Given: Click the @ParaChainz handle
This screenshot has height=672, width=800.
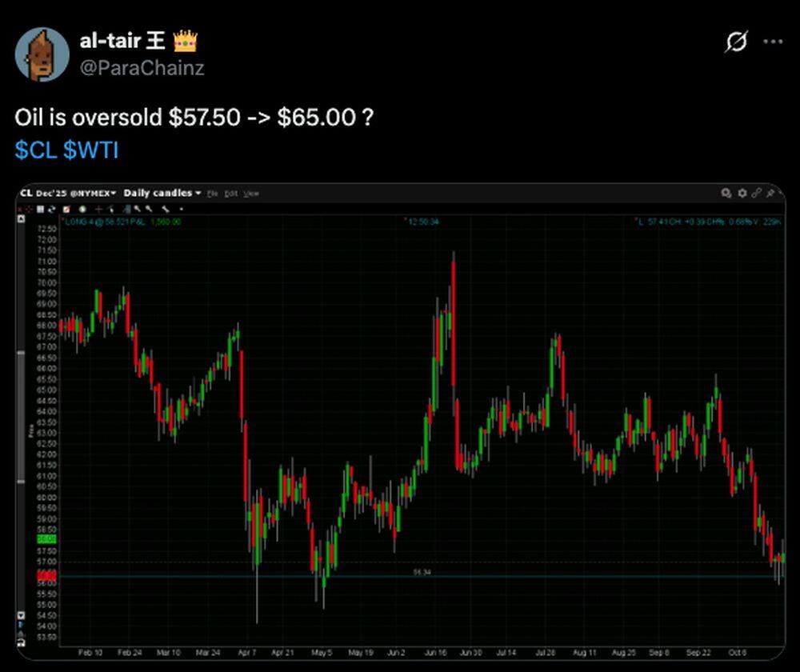Looking at the screenshot, I should [x=142, y=68].
